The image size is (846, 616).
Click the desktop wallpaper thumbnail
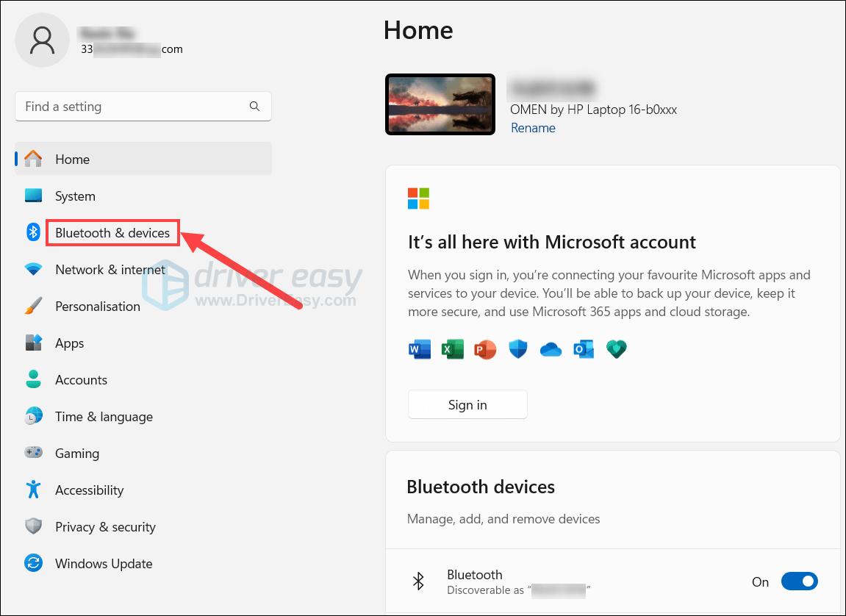(x=440, y=104)
